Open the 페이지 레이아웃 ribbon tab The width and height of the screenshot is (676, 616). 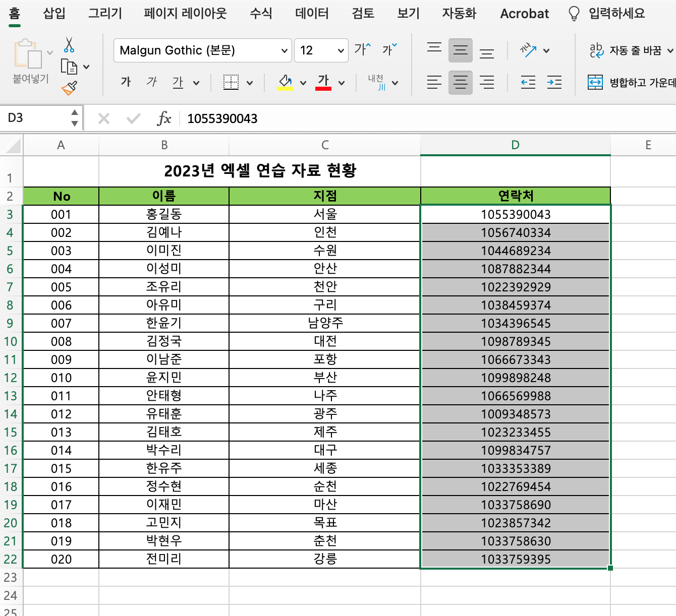186,14
